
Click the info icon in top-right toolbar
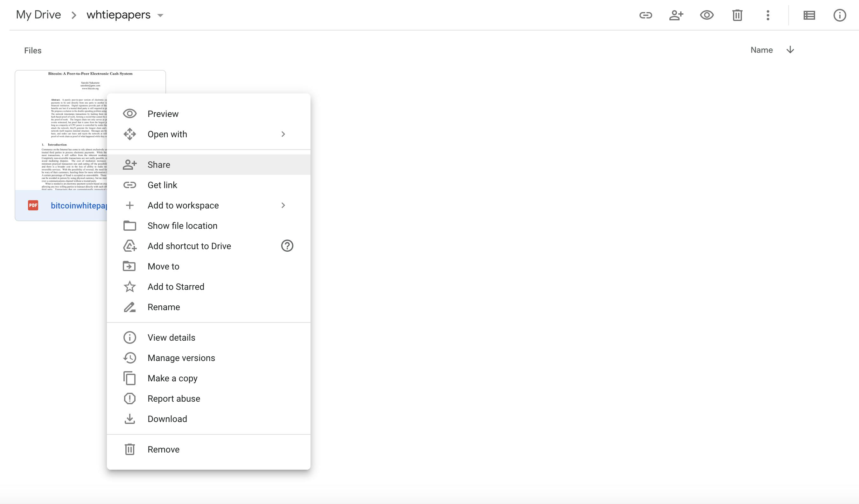(840, 15)
